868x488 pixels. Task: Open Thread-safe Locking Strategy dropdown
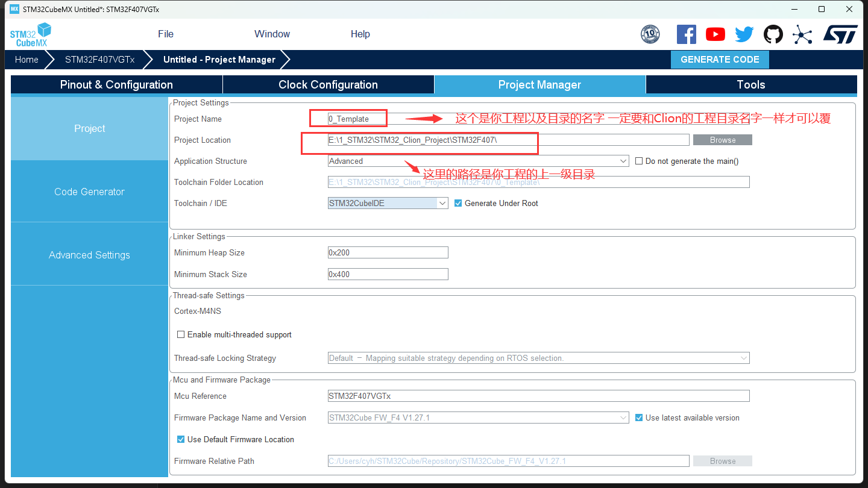coord(539,358)
